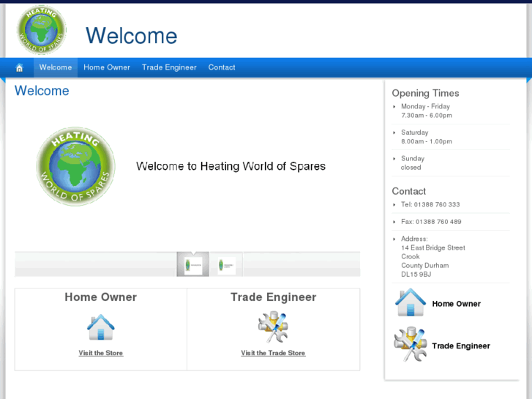Open the Trade Engineer menu item
Viewport: 532px width, 399px height.
(x=169, y=67)
